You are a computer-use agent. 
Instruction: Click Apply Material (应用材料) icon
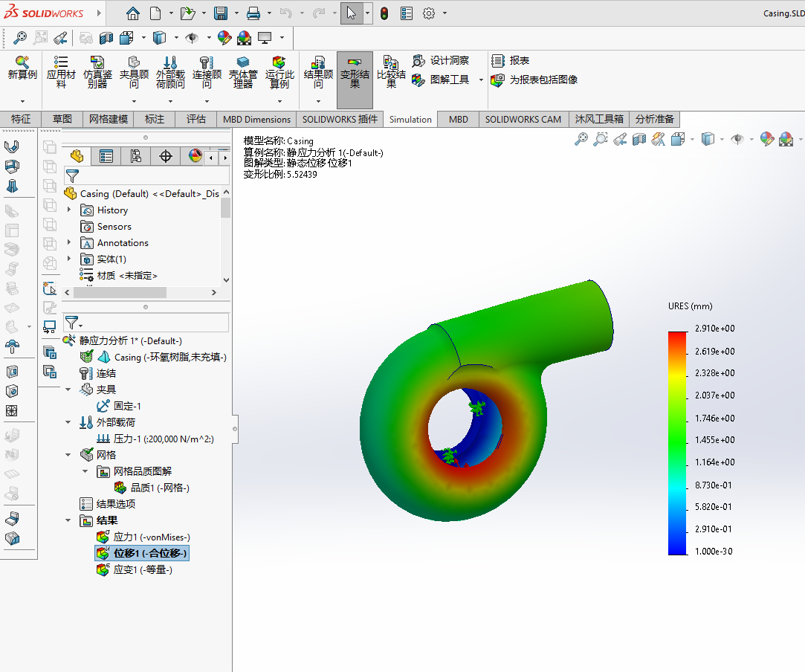coord(61,72)
